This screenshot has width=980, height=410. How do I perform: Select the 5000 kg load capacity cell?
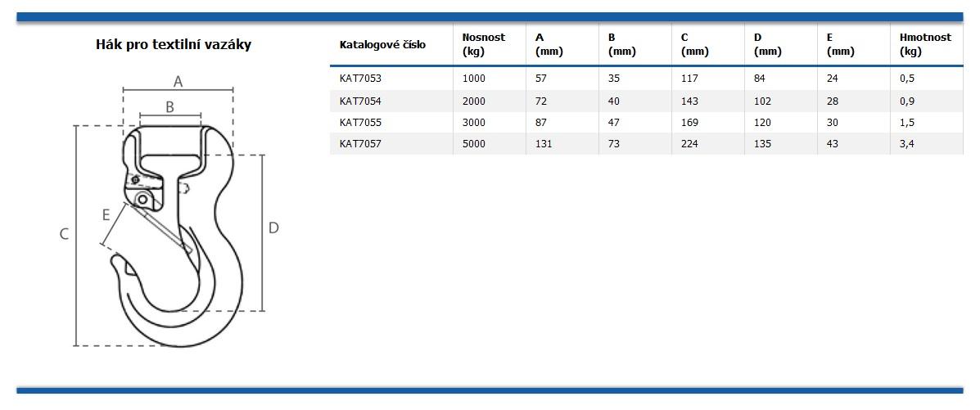point(473,144)
